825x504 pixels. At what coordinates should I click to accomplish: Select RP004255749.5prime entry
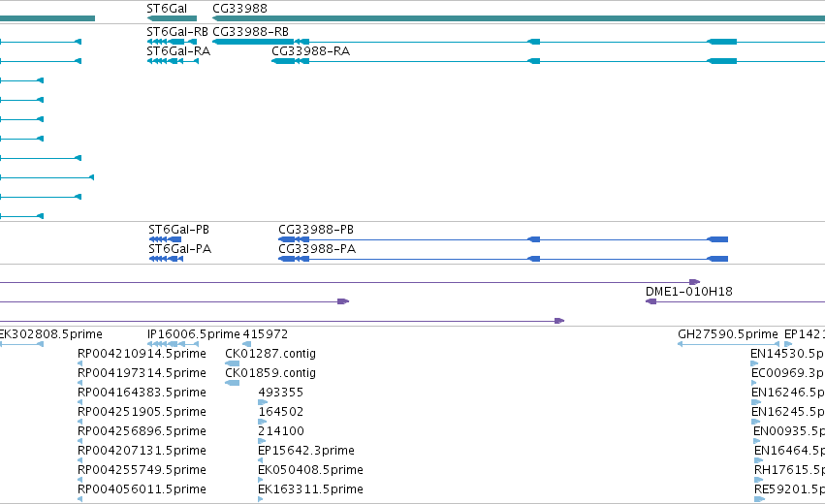143,470
